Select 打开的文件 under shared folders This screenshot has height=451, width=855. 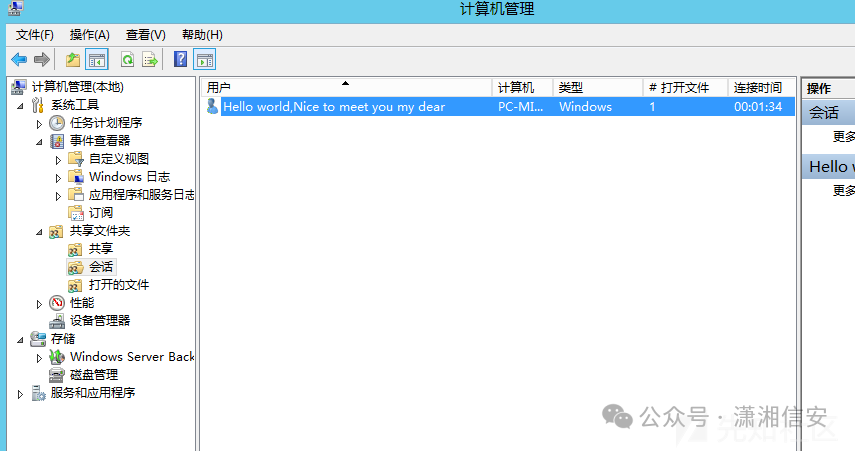click(x=118, y=285)
